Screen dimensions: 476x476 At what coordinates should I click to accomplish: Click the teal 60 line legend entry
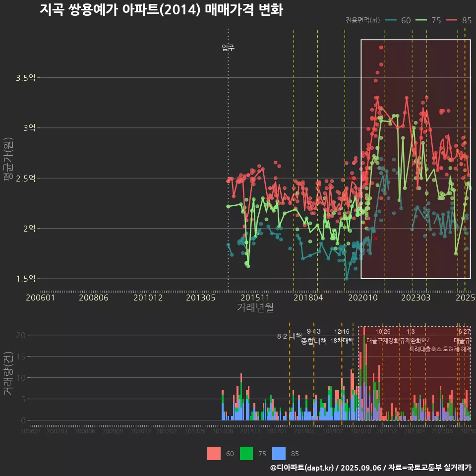click(x=398, y=20)
